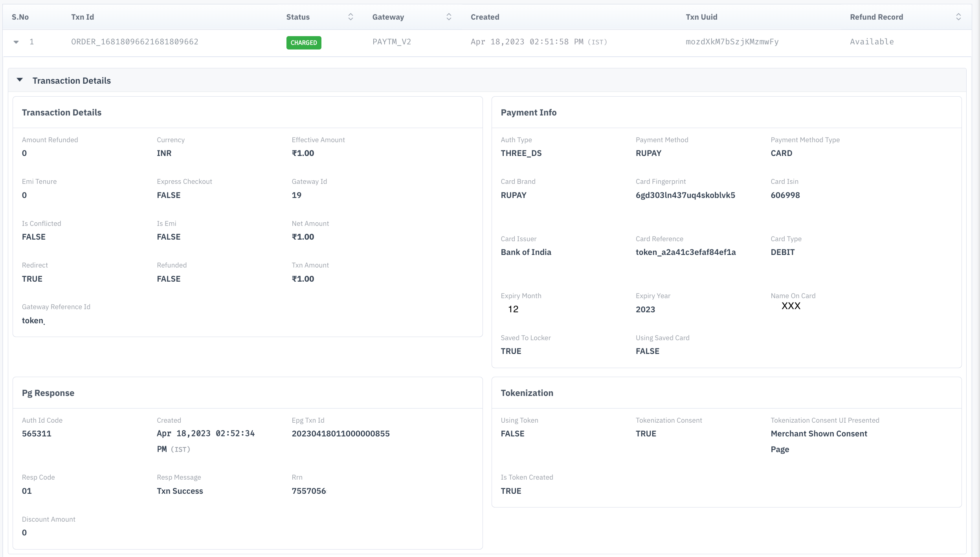
Task: Click the Payment Info card heading
Action: coord(529,113)
